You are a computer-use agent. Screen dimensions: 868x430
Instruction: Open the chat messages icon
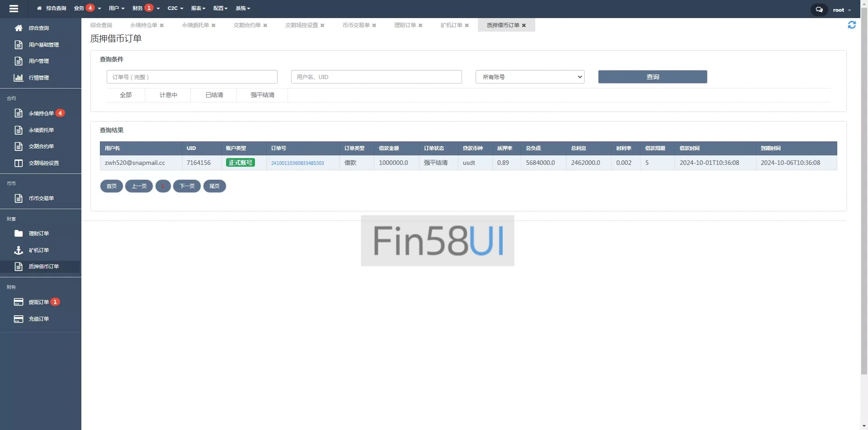(819, 9)
